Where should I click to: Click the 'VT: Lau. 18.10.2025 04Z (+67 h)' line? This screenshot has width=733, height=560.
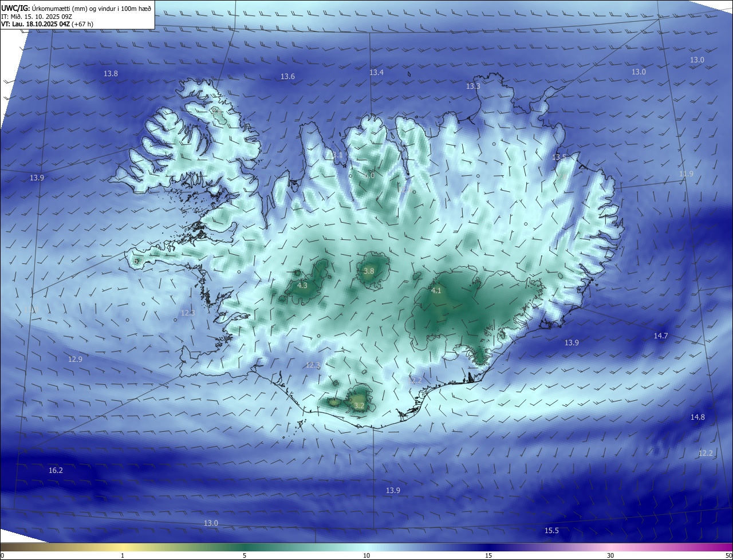click(47, 24)
